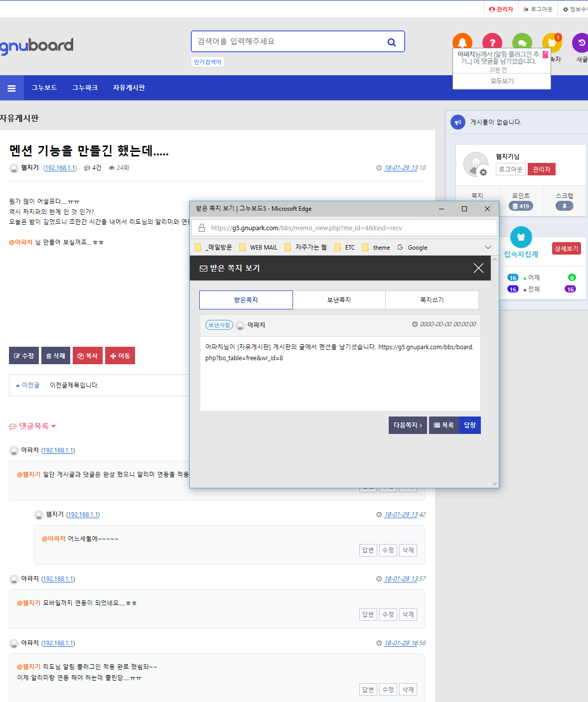Screen dimensions: 588x702
Task: Expand the 댓글목록 comment list caret
Action: [x=54, y=426]
